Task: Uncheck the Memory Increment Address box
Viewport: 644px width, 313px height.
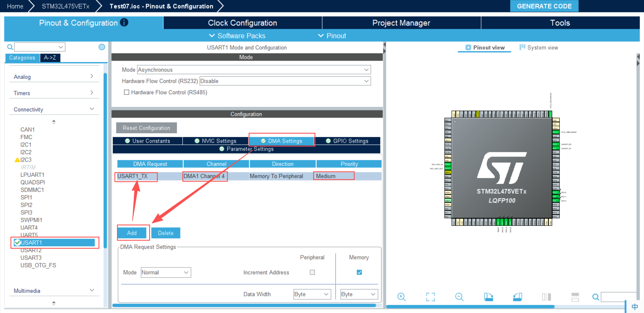Action: pos(359,272)
